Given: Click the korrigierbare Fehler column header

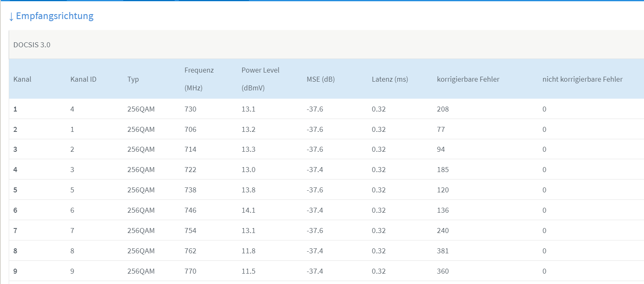Looking at the screenshot, I should 468,79.
